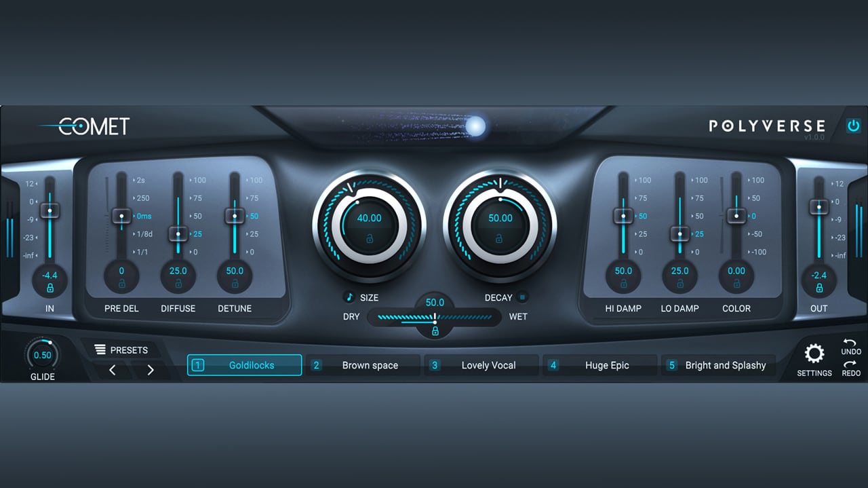Click the IN value -4.4
This screenshot has width=868, height=488.
coord(50,275)
